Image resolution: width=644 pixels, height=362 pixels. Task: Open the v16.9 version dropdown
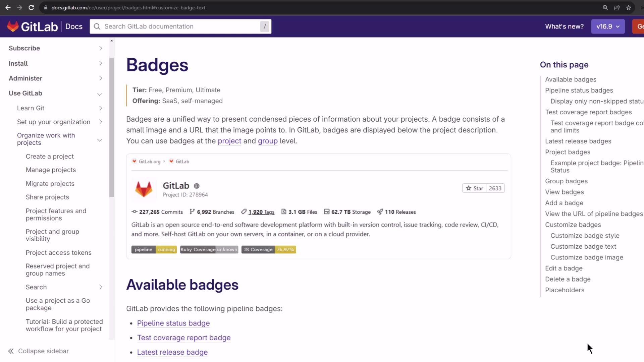point(608,26)
